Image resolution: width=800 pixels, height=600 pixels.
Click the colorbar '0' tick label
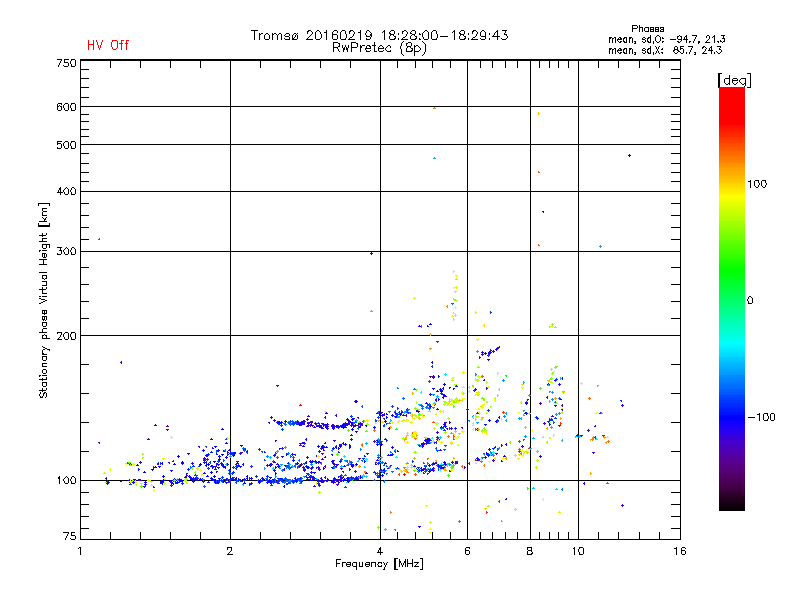(749, 301)
